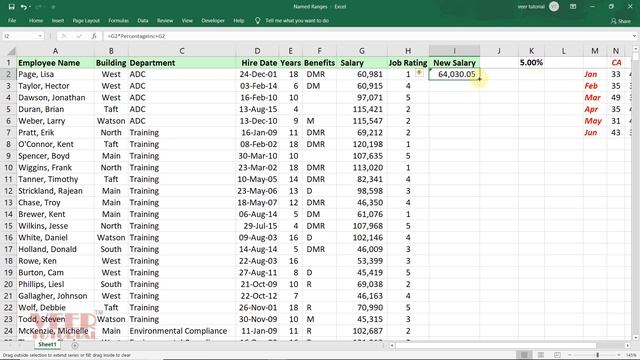Image resolution: width=640 pixels, height=360 pixels.
Task: Open the Formulas ribbon tab
Action: pos(118,20)
